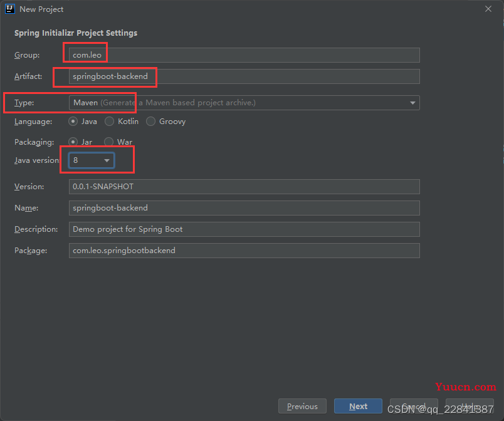Click the Package field com.leo.springbootbackend
Screen dimensions: 504x421
coord(244,251)
